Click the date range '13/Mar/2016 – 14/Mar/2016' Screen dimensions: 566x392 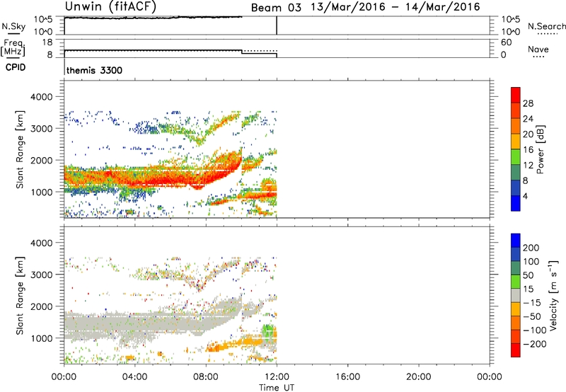395,7
